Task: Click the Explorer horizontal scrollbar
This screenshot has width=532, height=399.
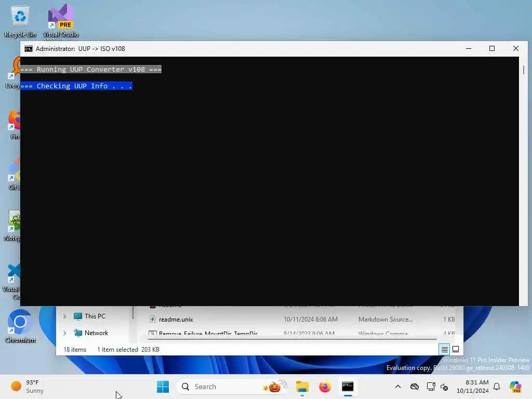Action: pyautogui.click(x=292, y=339)
